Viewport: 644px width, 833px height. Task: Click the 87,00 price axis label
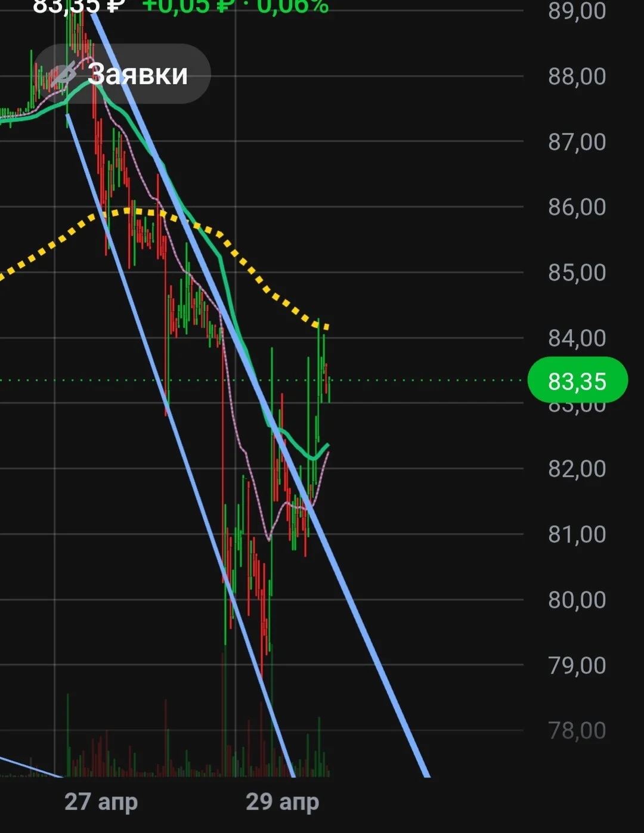[577, 142]
